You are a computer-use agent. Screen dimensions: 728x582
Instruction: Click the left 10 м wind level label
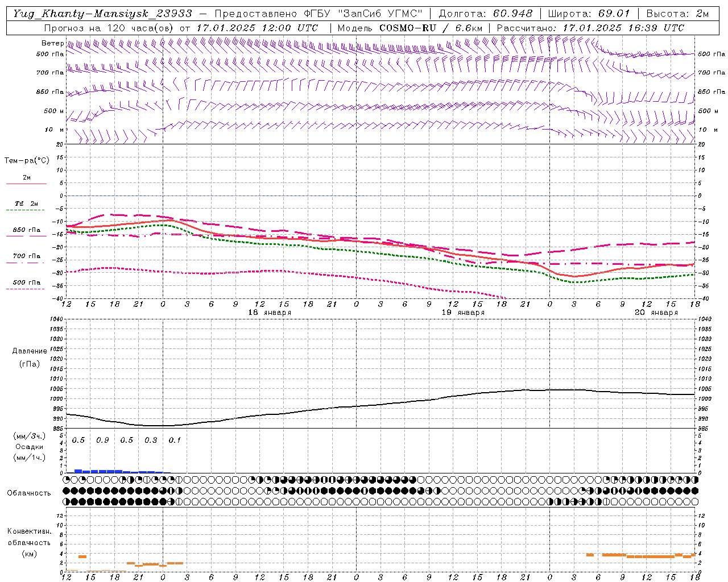click(54, 130)
